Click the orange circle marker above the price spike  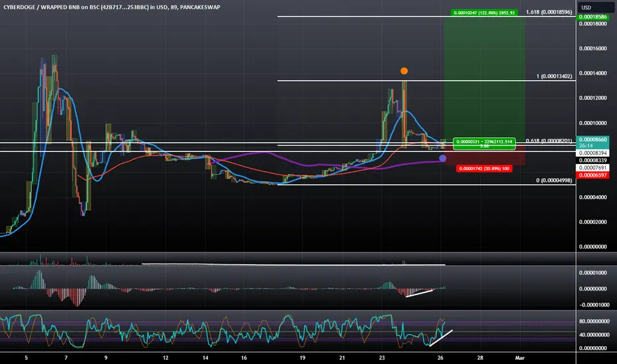(x=404, y=71)
